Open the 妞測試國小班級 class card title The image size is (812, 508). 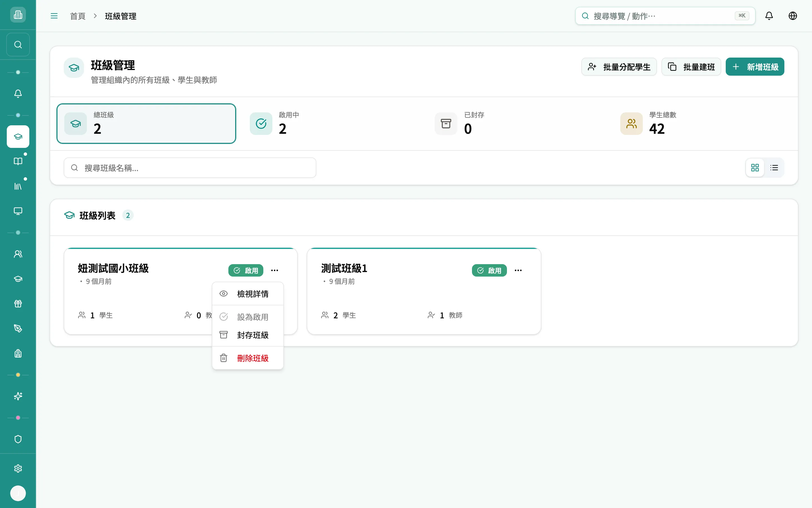point(113,268)
